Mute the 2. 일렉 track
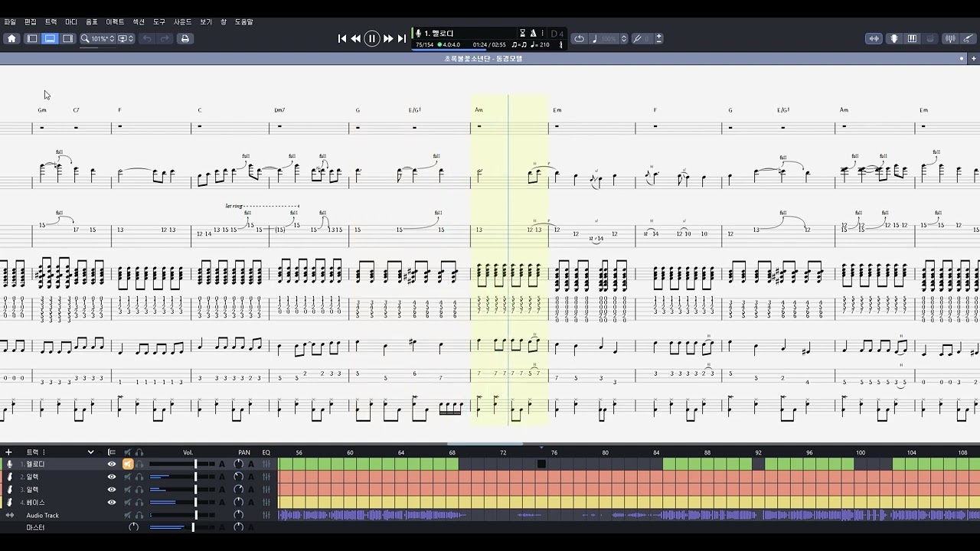The width and height of the screenshot is (980, 551). [x=128, y=477]
